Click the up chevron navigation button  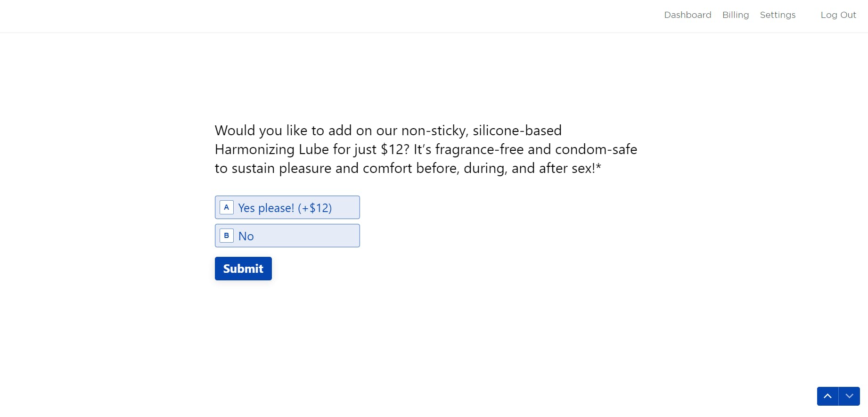[x=827, y=396]
